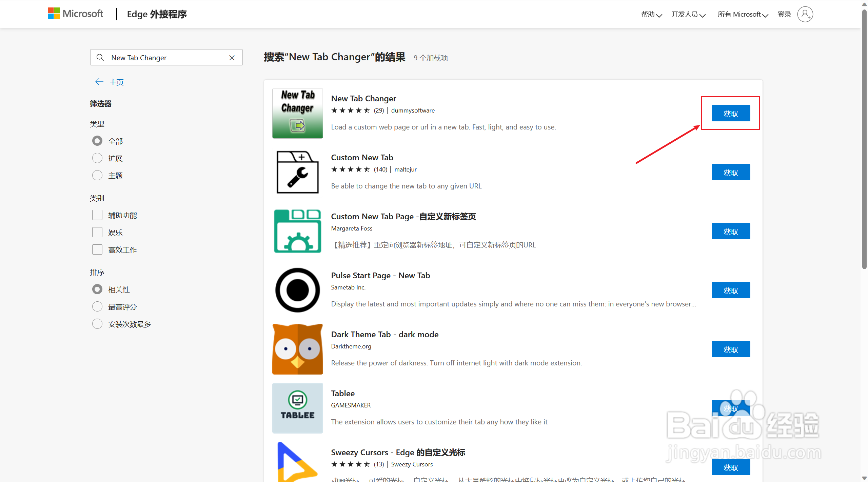Sort by 相关性 radio button
868x482 pixels.
click(97, 289)
